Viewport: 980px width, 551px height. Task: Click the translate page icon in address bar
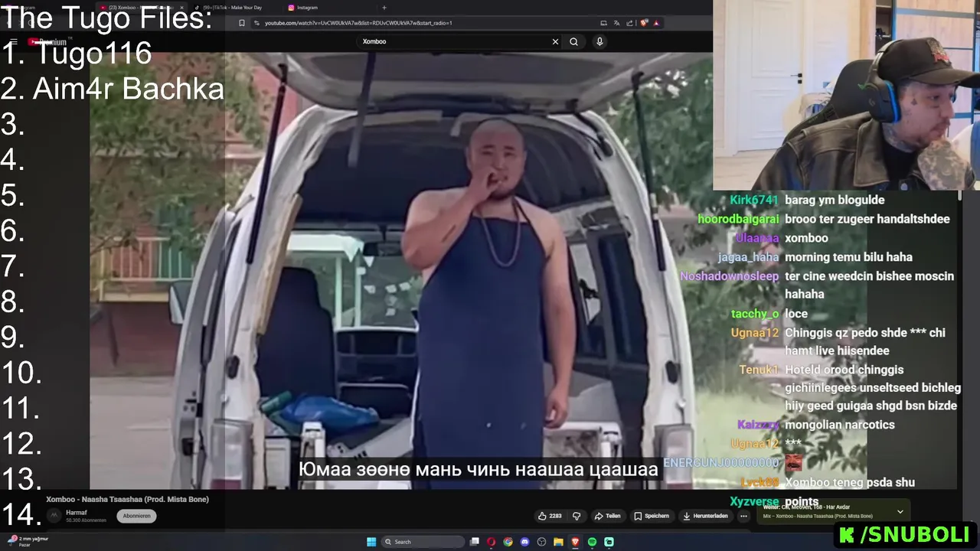pos(616,23)
